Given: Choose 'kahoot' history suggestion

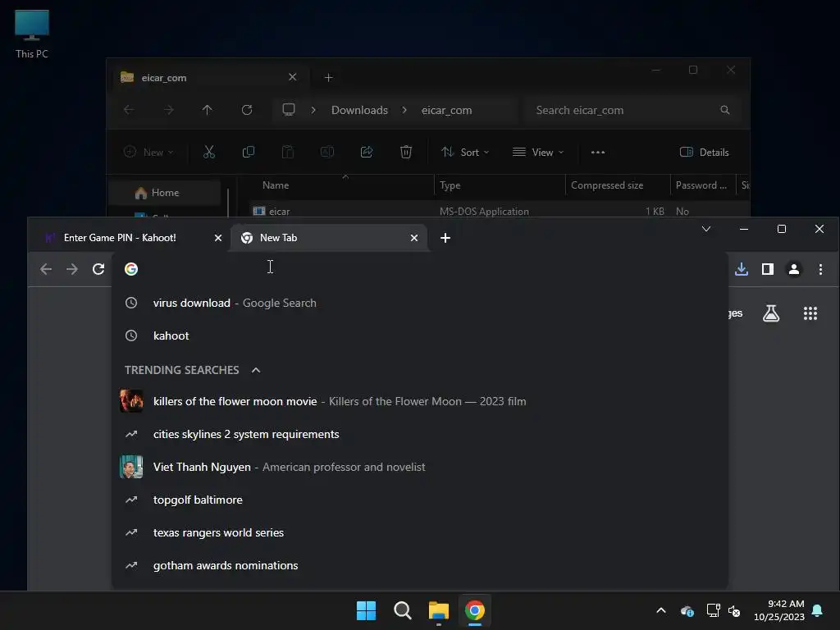Looking at the screenshot, I should pos(420,336).
